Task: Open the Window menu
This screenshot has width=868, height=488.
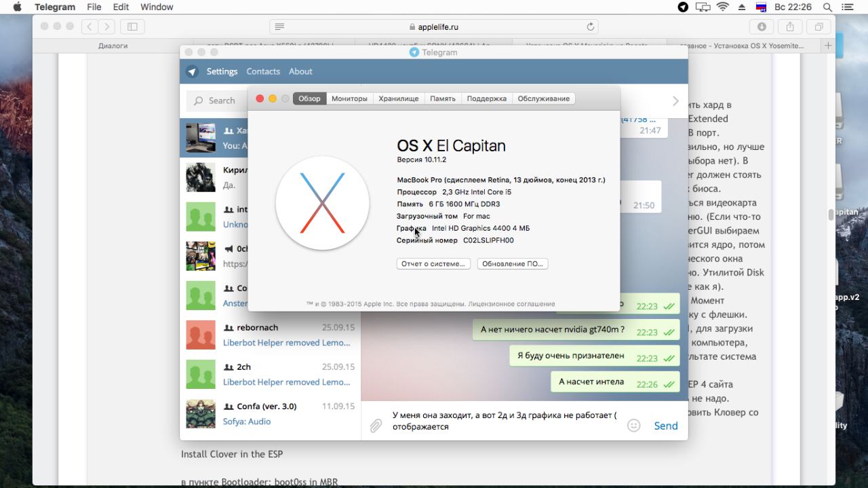Action: click(x=157, y=7)
